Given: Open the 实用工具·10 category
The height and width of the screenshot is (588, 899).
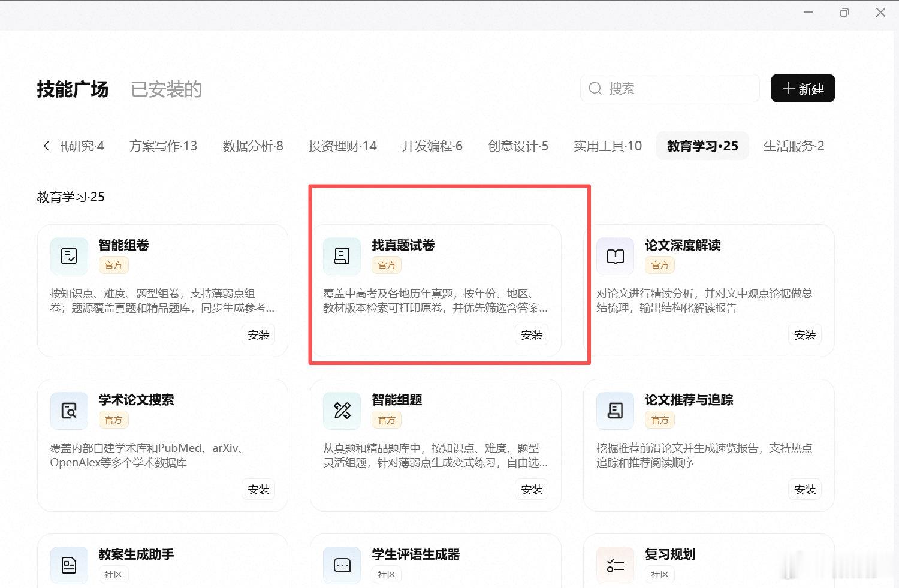Looking at the screenshot, I should [x=608, y=146].
